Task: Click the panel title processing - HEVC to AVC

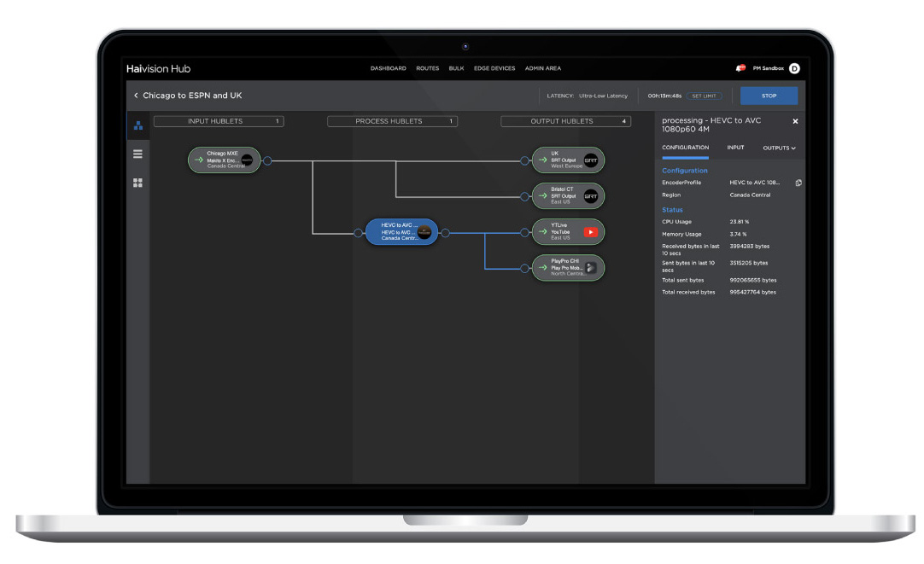Action: (711, 125)
